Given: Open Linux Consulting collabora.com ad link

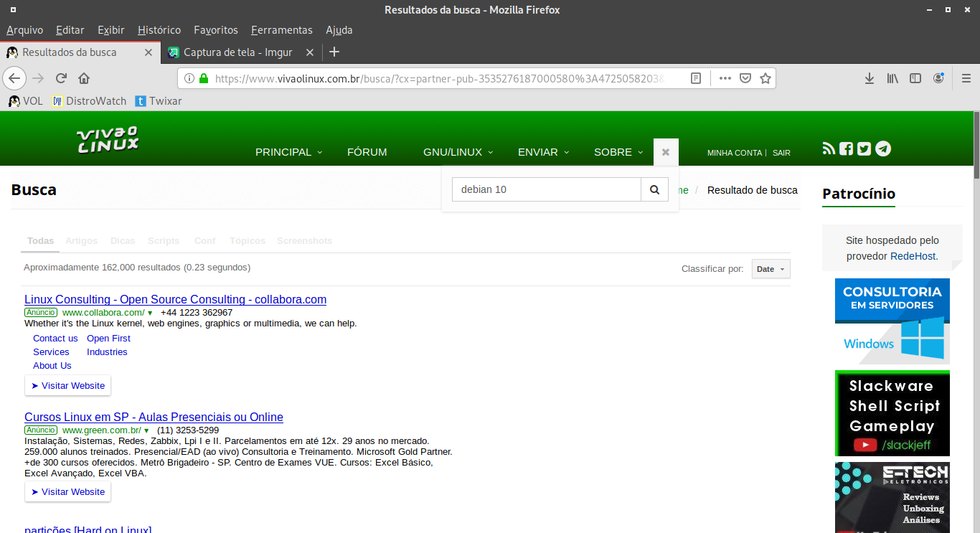Looking at the screenshot, I should (175, 299).
